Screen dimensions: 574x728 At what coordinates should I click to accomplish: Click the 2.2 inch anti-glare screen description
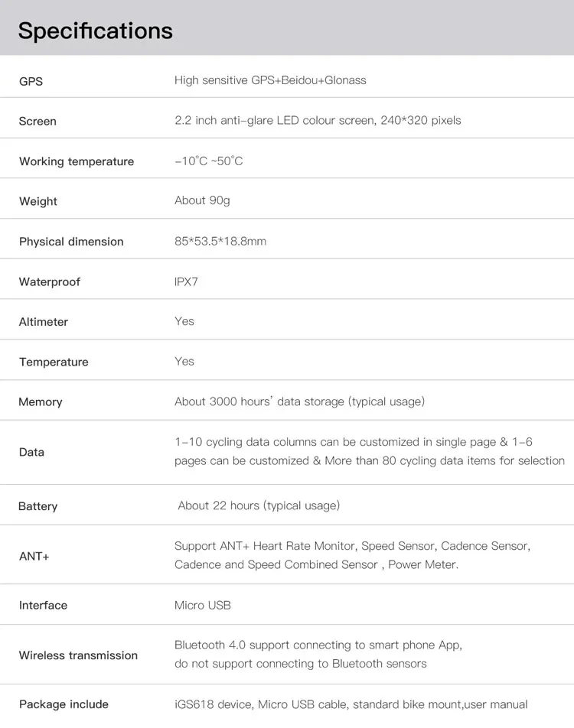coord(318,120)
